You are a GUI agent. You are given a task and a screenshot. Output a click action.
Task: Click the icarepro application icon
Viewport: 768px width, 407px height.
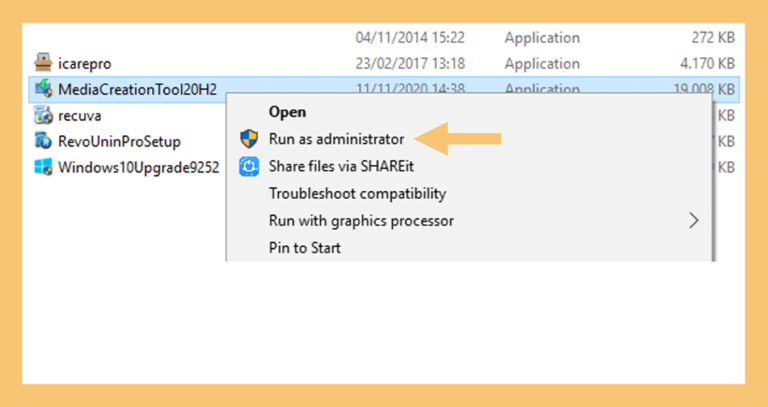[x=43, y=63]
